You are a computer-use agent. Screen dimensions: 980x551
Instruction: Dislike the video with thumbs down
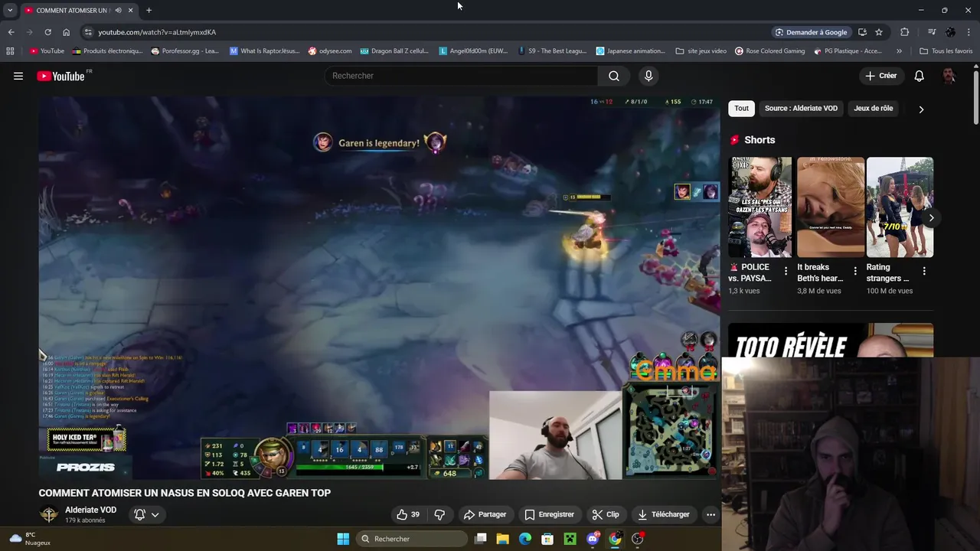pyautogui.click(x=439, y=514)
